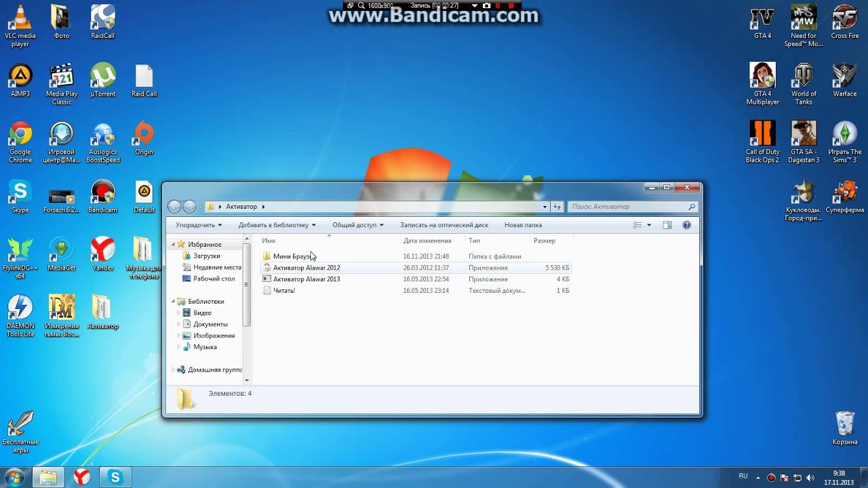Select the Raid Call text file icon
Screen dimensions: 868x488
[144, 80]
